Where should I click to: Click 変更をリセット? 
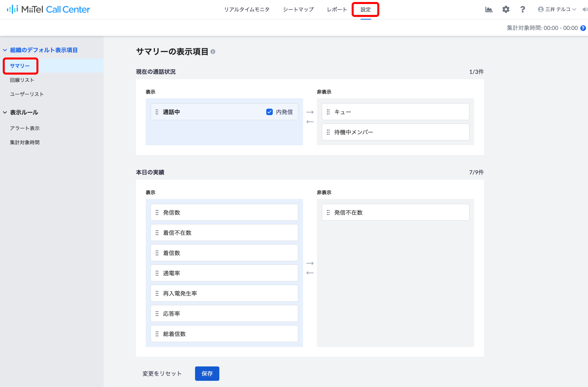(162, 373)
